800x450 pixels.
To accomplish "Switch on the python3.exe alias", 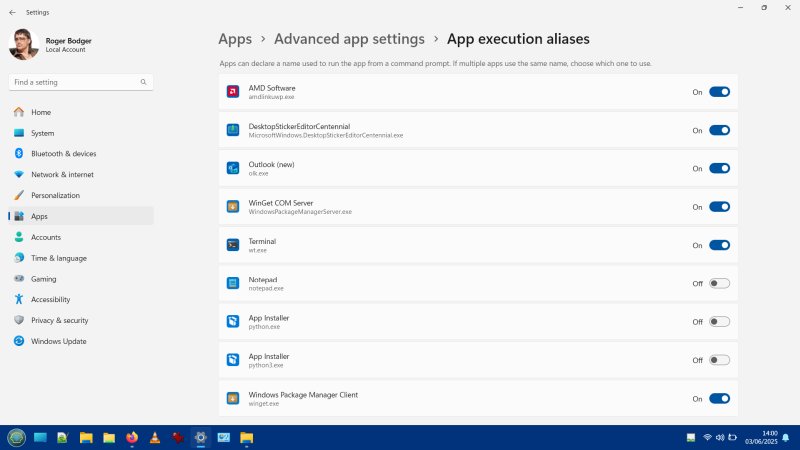I will [719, 360].
